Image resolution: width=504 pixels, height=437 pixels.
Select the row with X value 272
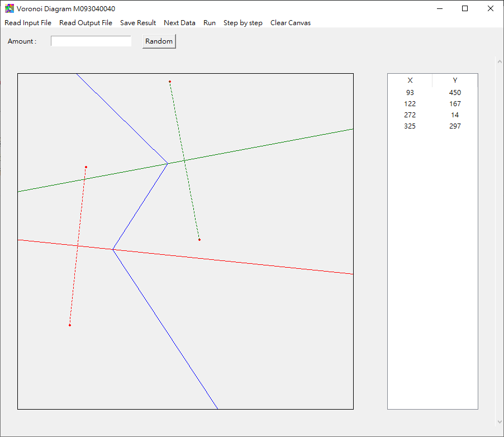432,115
